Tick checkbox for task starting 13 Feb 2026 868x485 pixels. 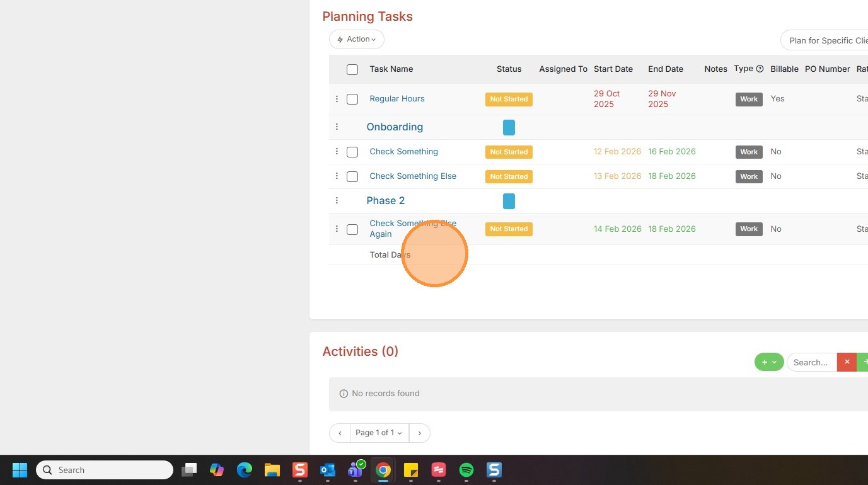[x=352, y=176]
